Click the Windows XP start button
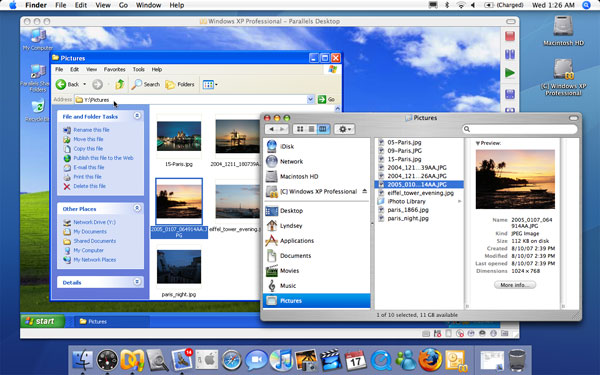Image resolution: width=600 pixels, height=375 pixels. (42, 321)
